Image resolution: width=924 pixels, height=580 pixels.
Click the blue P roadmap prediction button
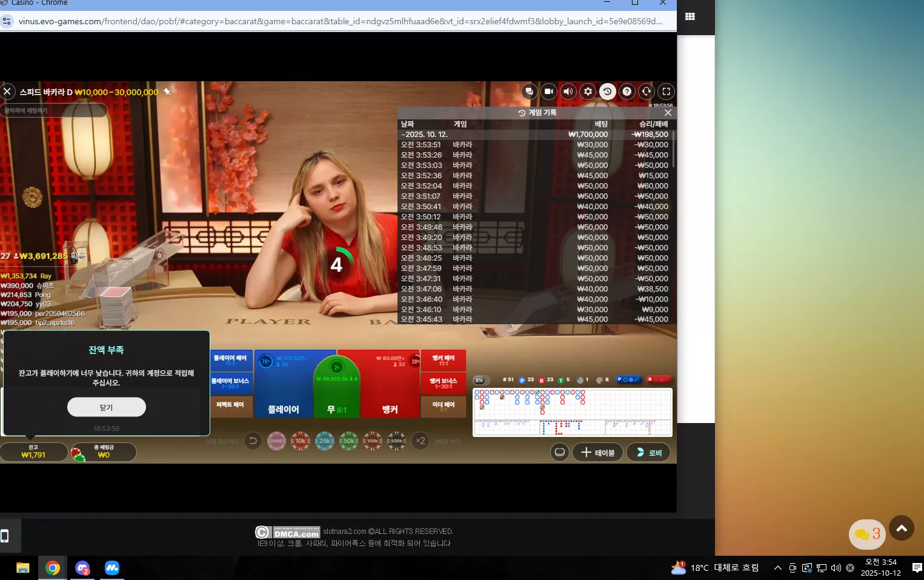click(629, 380)
